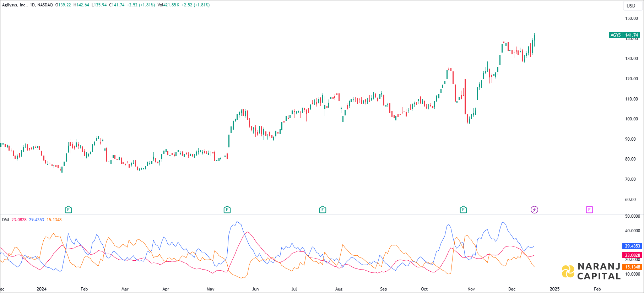644x293 pixels.
Task: Open the green earnings marker in late January 2024
Action: click(69, 210)
